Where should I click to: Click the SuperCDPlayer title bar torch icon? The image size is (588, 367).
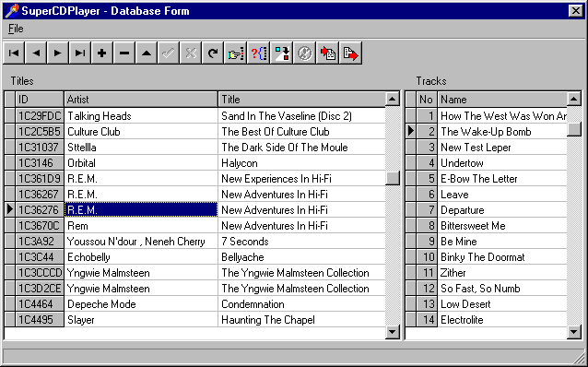(12, 11)
